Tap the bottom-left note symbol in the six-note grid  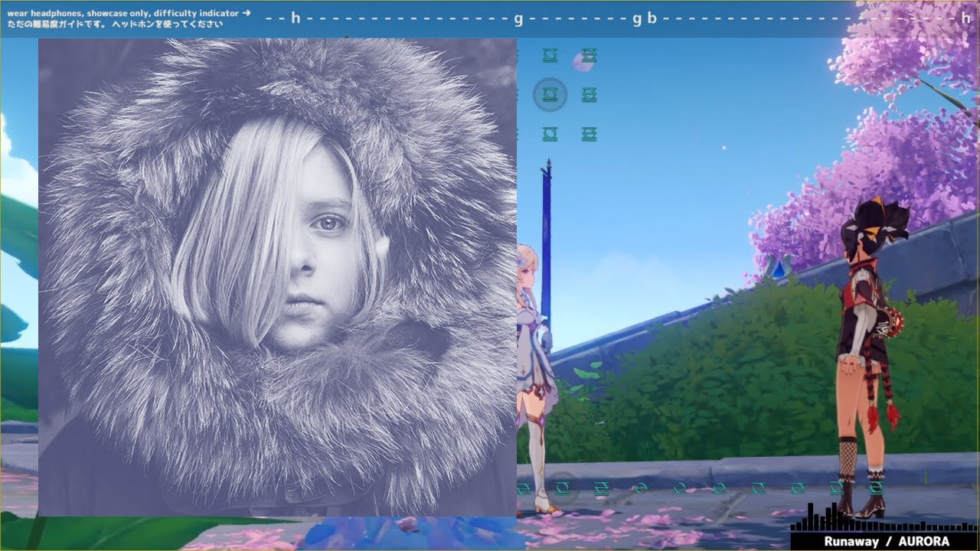coord(550,135)
